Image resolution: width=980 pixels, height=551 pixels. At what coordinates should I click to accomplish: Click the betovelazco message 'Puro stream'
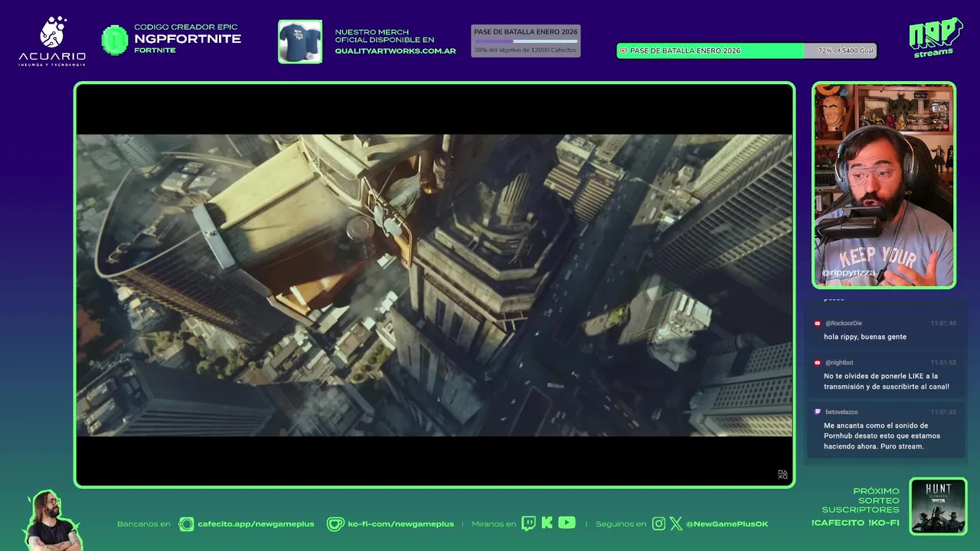click(882, 436)
